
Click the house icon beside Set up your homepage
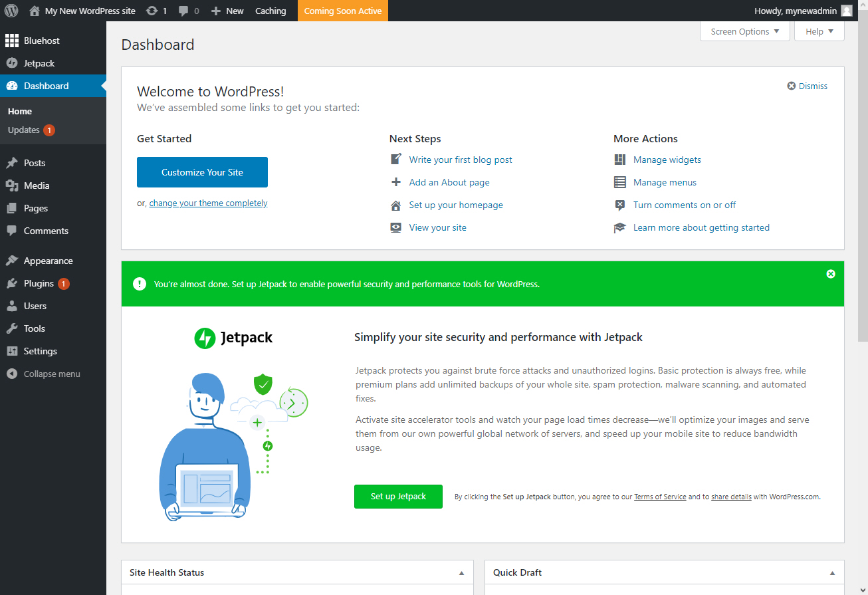396,205
